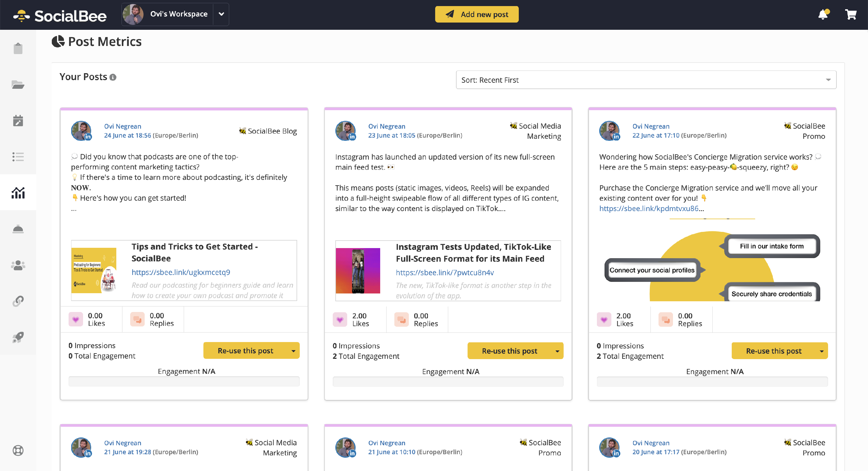Expand the workspace switcher chevron

(221, 14)
